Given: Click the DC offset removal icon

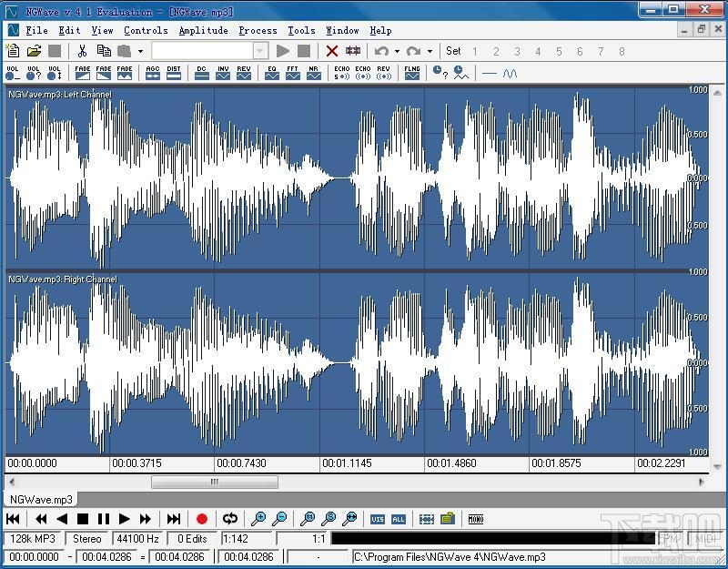Looking at the screenshot, I should coord(202,73).
